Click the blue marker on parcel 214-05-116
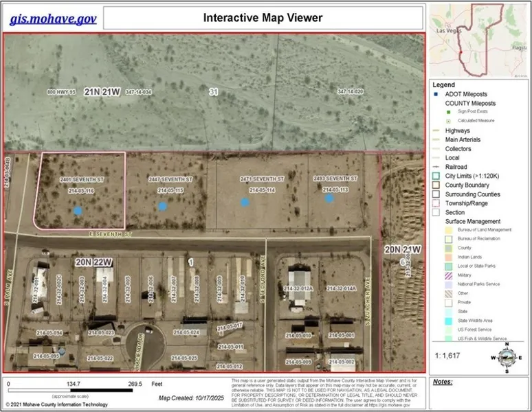The image size is (532, 412). coord(78,211)
